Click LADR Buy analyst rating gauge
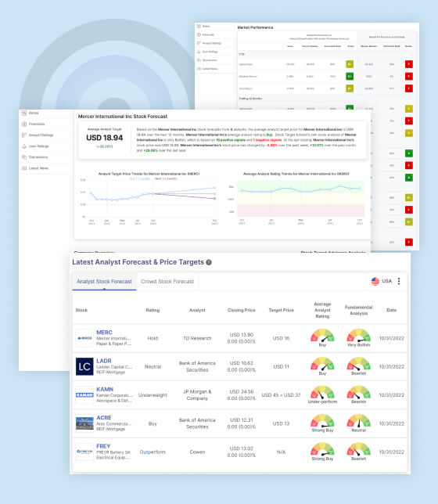438x504 pixels. (322, 364)
